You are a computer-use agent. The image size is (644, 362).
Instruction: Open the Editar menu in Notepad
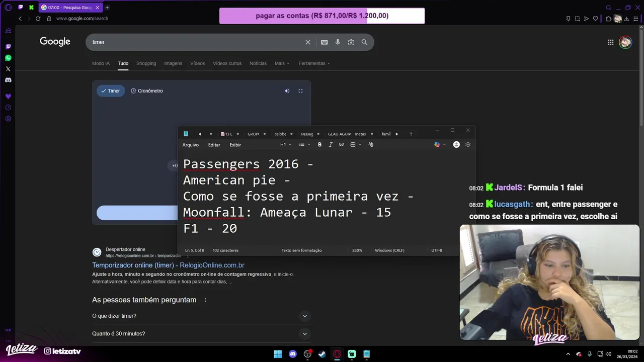pos(214,145)
